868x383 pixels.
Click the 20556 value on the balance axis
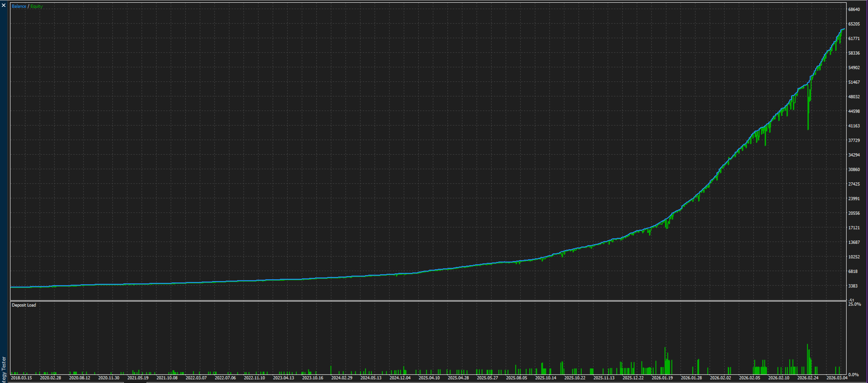point(854,213)
